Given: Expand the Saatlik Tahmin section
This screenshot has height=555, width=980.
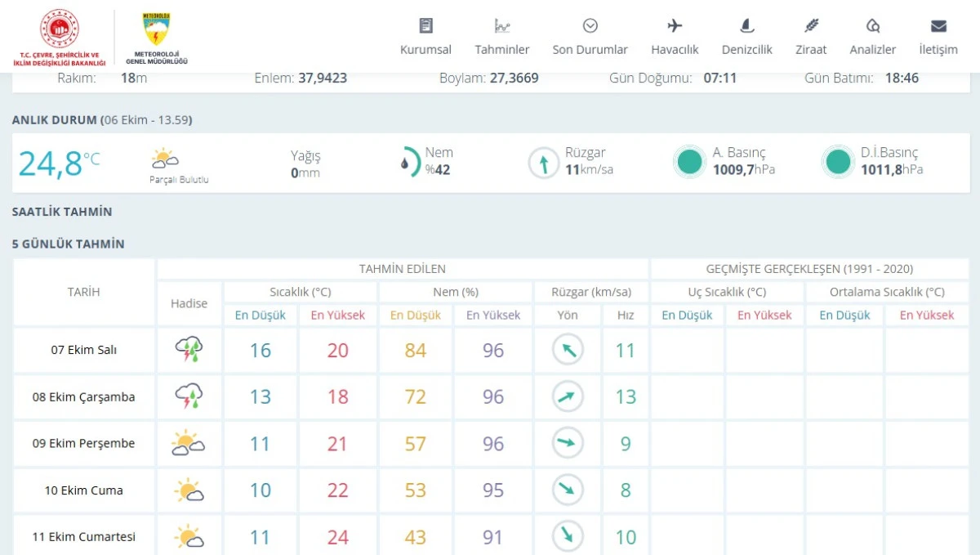Looking at the screenshot, I should (62, 212).
